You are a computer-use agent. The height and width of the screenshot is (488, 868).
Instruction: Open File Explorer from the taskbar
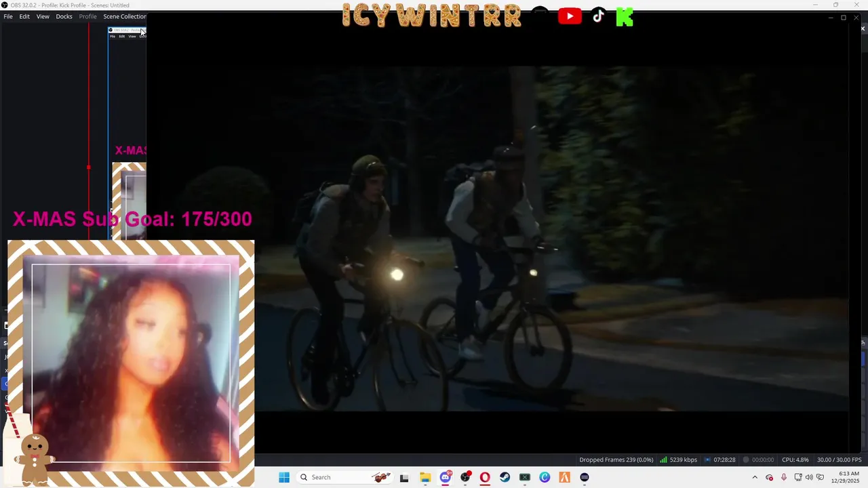click(x=425, y=477)
